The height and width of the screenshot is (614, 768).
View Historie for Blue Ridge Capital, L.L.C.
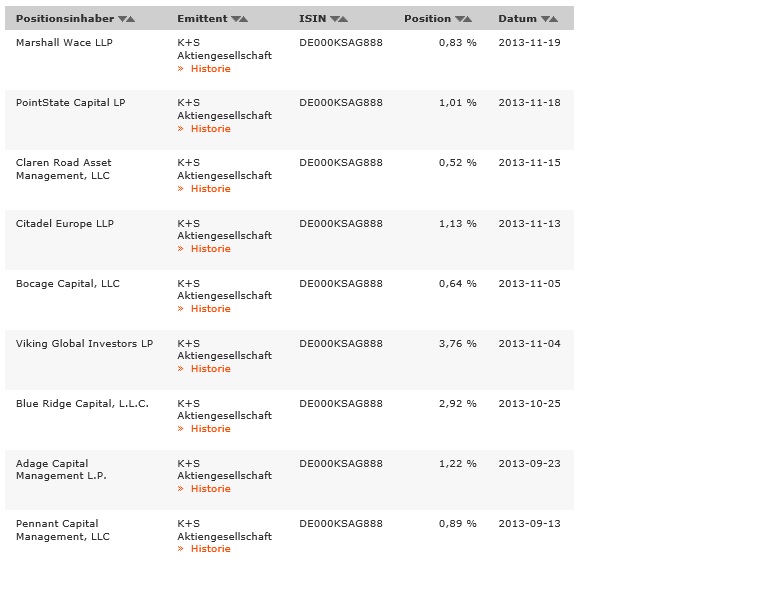[211, 429]
